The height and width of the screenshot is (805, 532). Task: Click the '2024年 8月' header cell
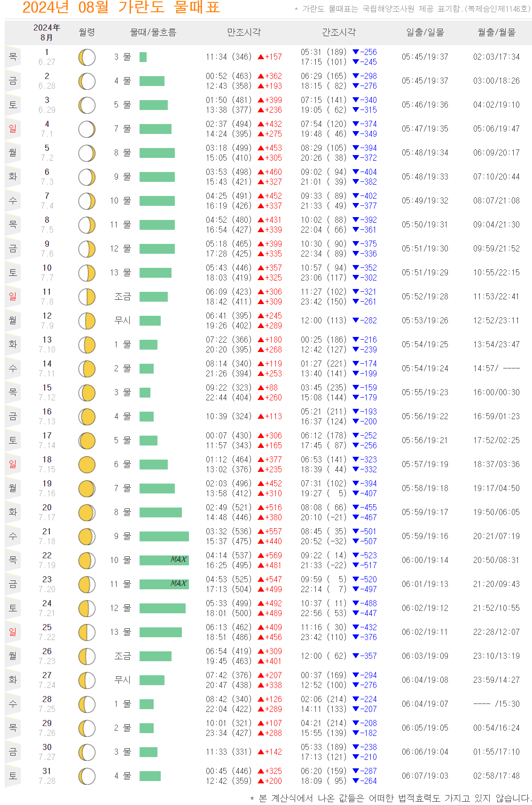47,32
